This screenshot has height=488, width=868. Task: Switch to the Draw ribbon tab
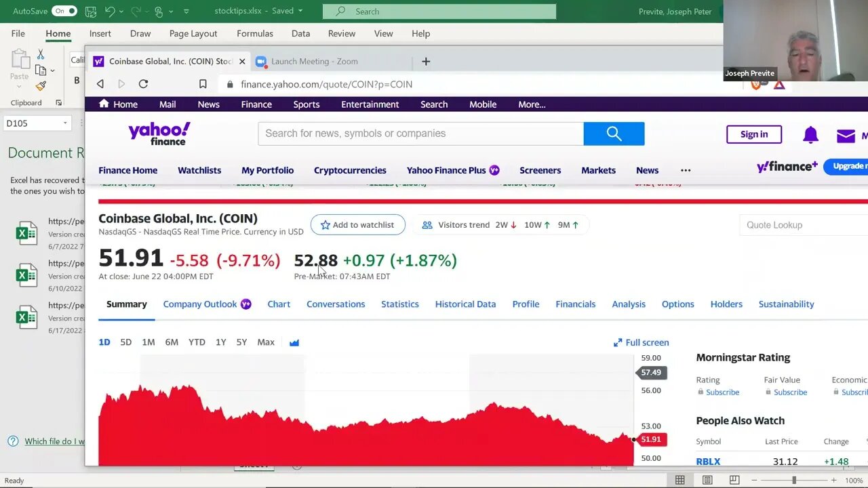[x=140, y=33]
